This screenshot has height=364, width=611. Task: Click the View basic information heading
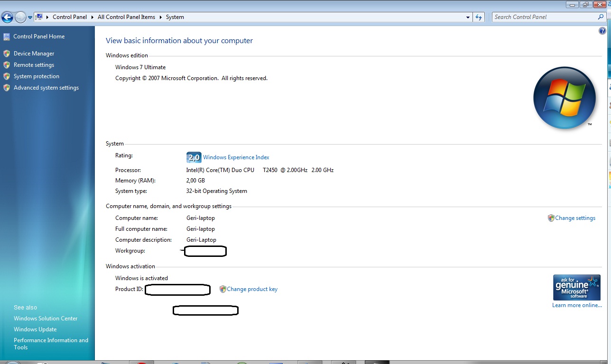coord(179,41)
